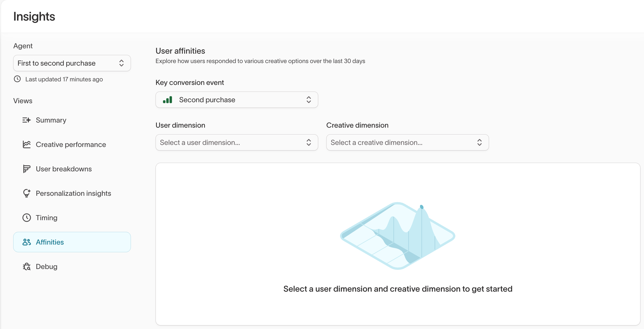Click the 3D chart placeholder illustration
The width and height of the screenshot is (644, 329).
click(397, 235)
